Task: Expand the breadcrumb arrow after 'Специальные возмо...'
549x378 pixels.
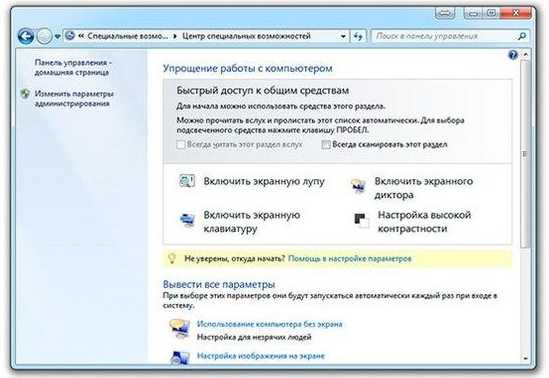Action: point(175,36)
